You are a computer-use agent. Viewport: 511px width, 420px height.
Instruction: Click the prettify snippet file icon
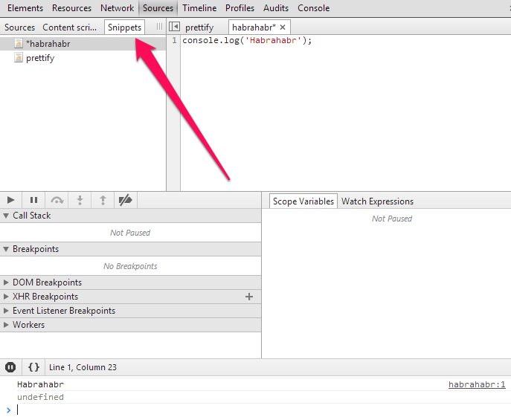(x=19, y=58)
